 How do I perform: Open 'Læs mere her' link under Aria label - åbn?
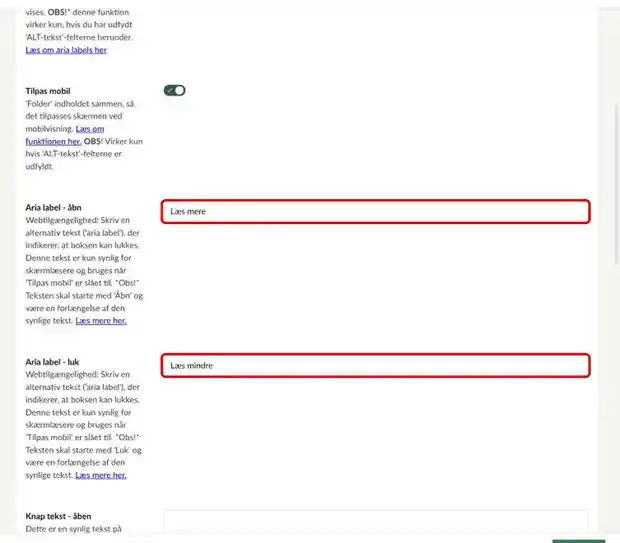point(101,320)
